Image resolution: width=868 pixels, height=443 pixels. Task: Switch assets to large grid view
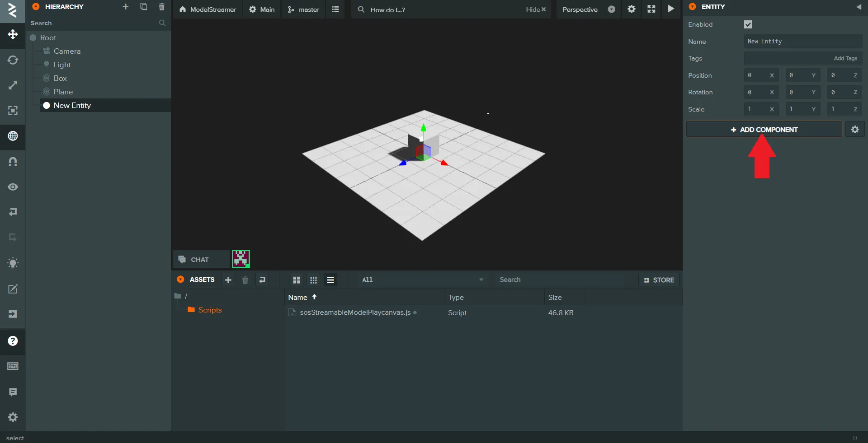click(x=297, y=280)
